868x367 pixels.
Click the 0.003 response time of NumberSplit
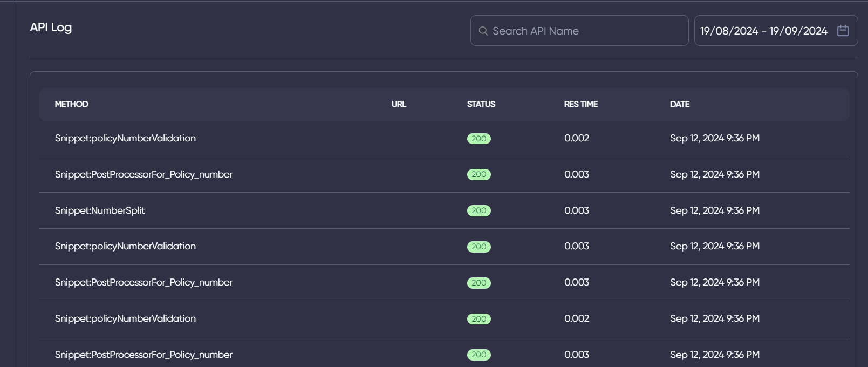pos(577,210)
